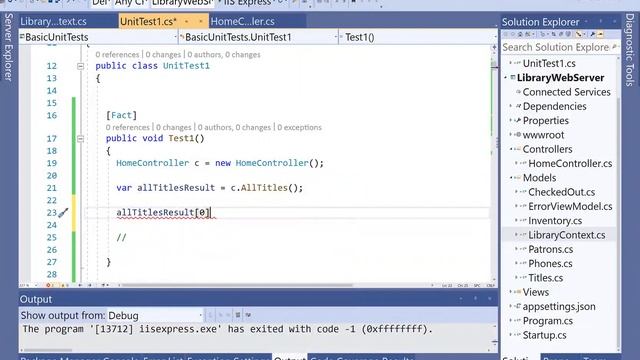Open the Any CPU platform dropdown
This screenshot has height=360, width=640.
coord(131,3)
